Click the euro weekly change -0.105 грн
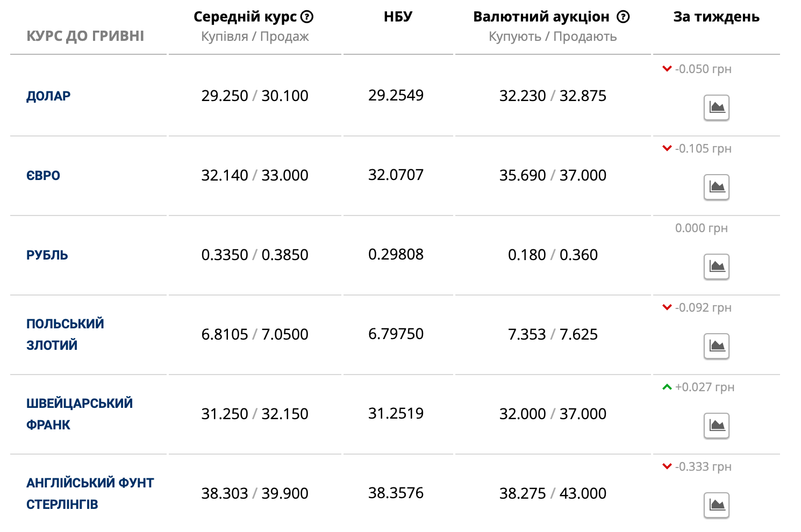Image resolution: width=801 pixels, height=532 pixels. point(703,149)
